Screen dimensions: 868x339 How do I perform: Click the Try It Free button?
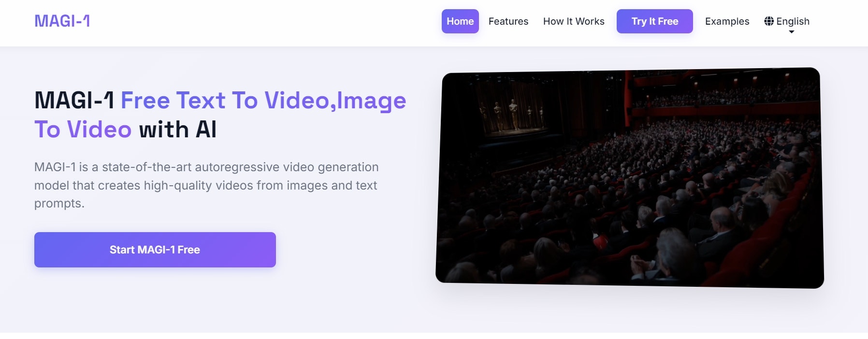[x=655, y=21]
